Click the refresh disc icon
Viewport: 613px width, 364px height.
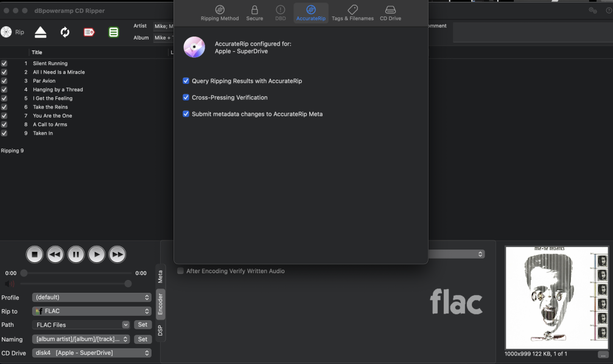click(65, 32)
